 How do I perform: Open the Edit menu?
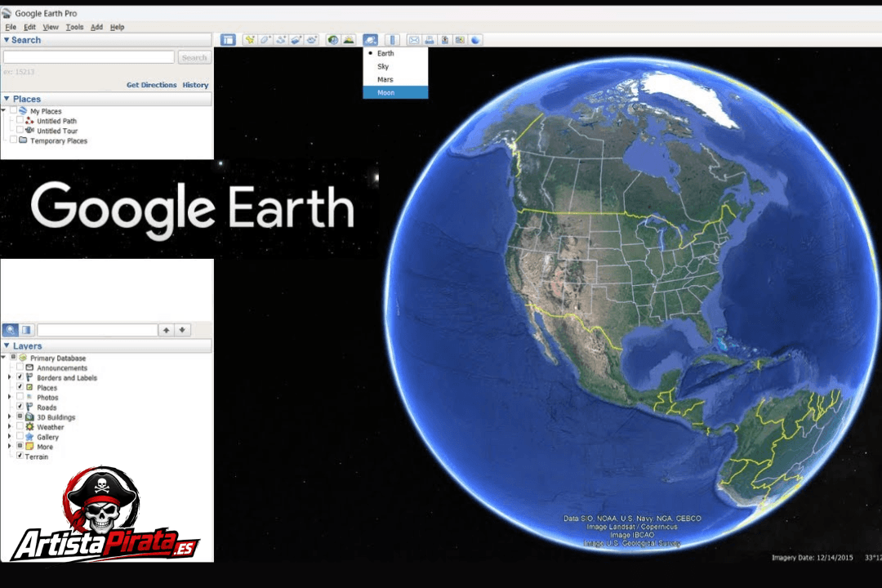click(x=30, y=27)
